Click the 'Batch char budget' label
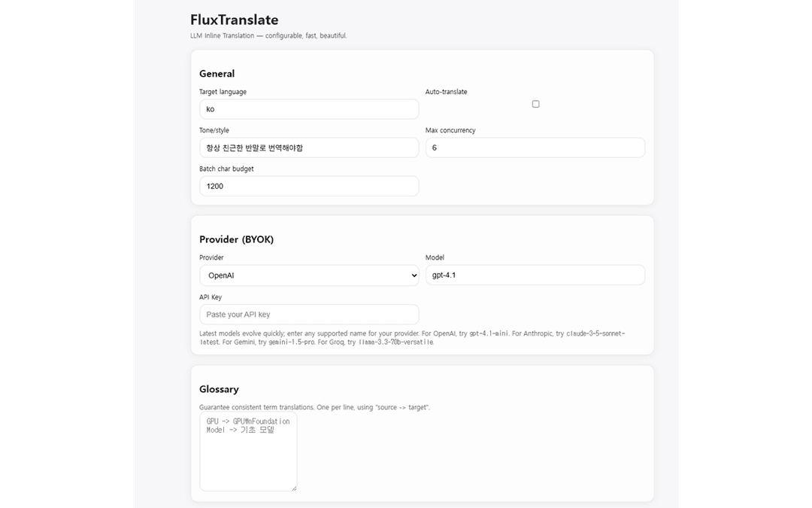 (226, 169)
